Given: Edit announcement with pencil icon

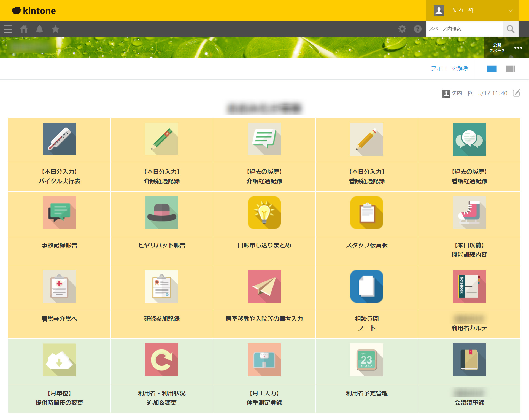Looking at the screenshot, I should pyautogui.click(x=516, y=93).
